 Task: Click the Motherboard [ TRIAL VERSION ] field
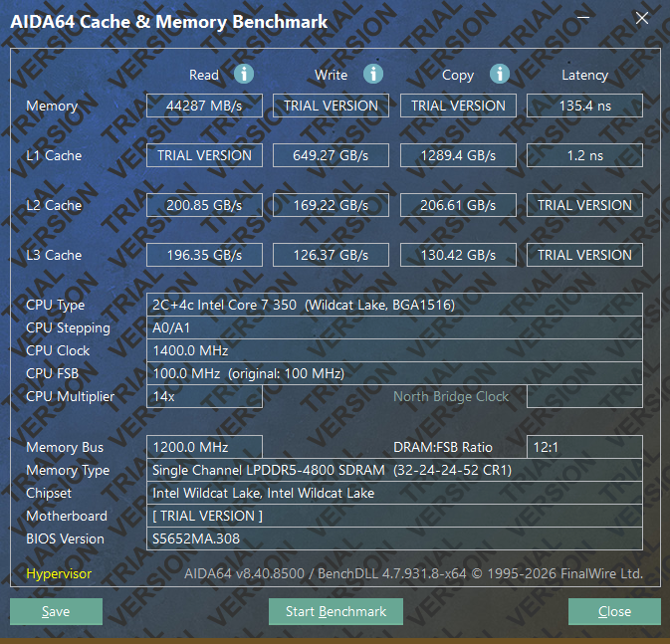(x=394, y=516)
